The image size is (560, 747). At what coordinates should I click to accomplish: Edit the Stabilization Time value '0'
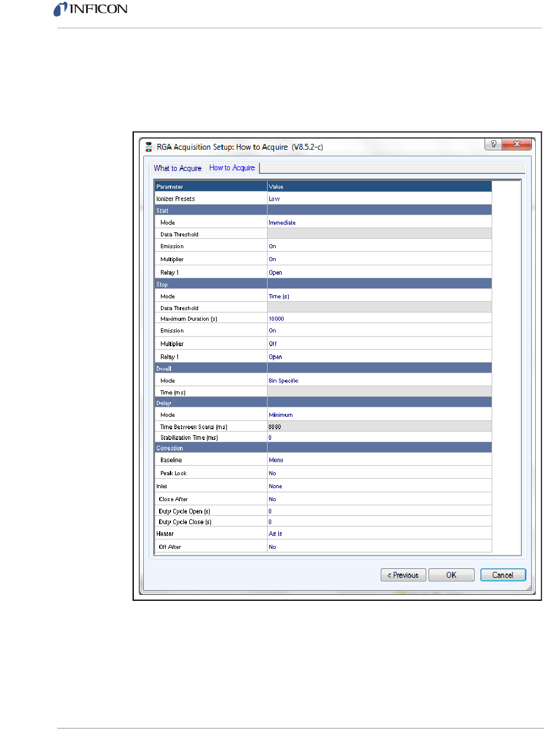point(380,437)
